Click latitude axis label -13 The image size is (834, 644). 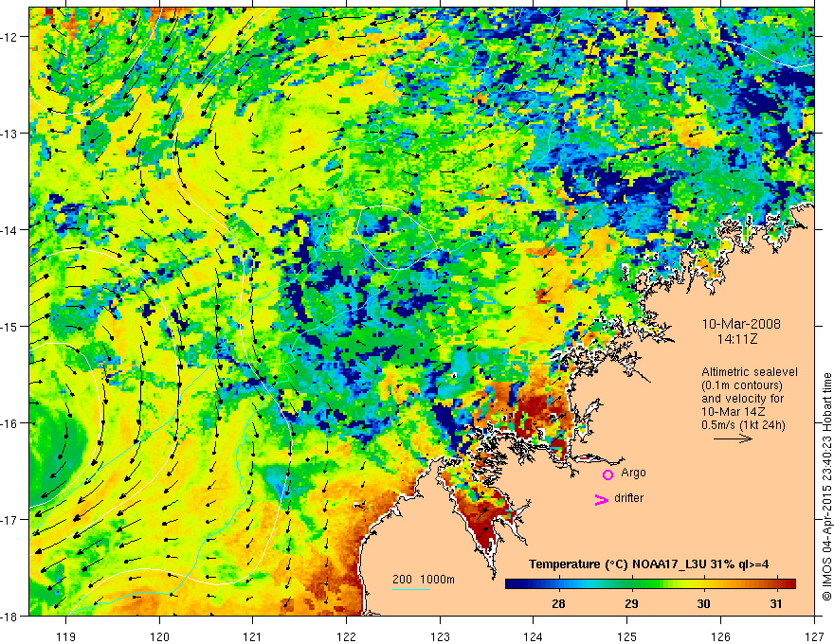(x=9, y=134)
